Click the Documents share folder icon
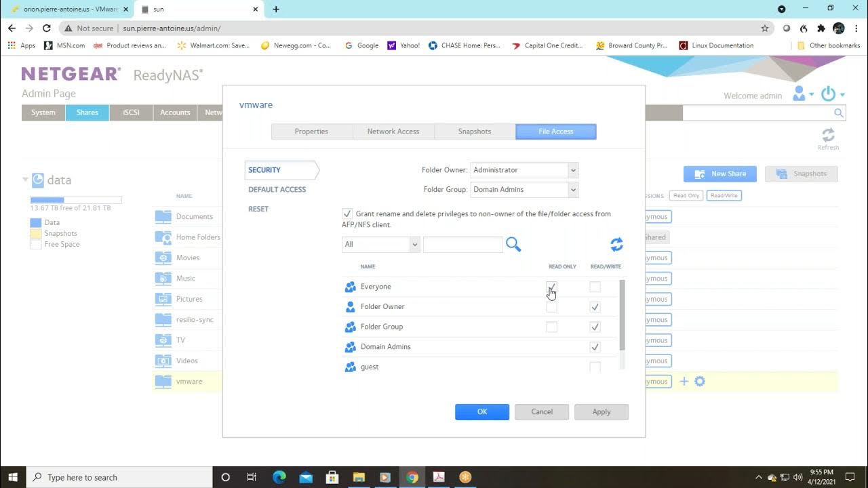This screenshot has height=488, width=868. [x=163, y=216]
